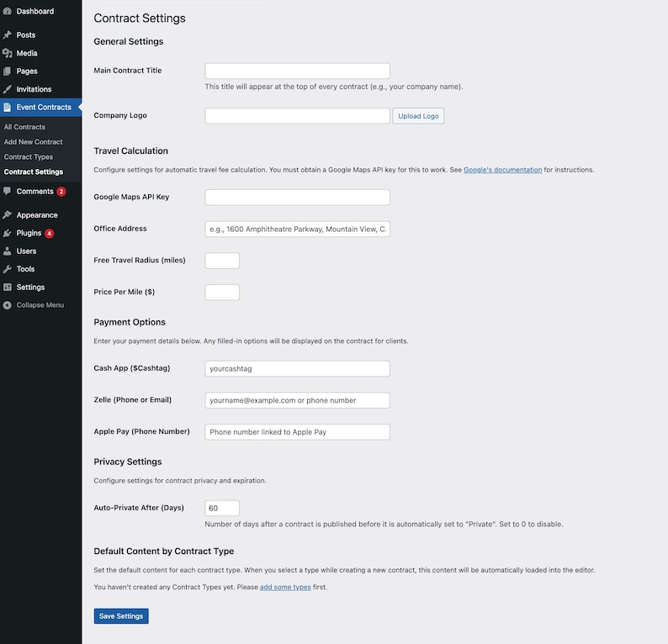
Task: Click the Collapse Menu arrow icon
Action: tap(8, 305)
